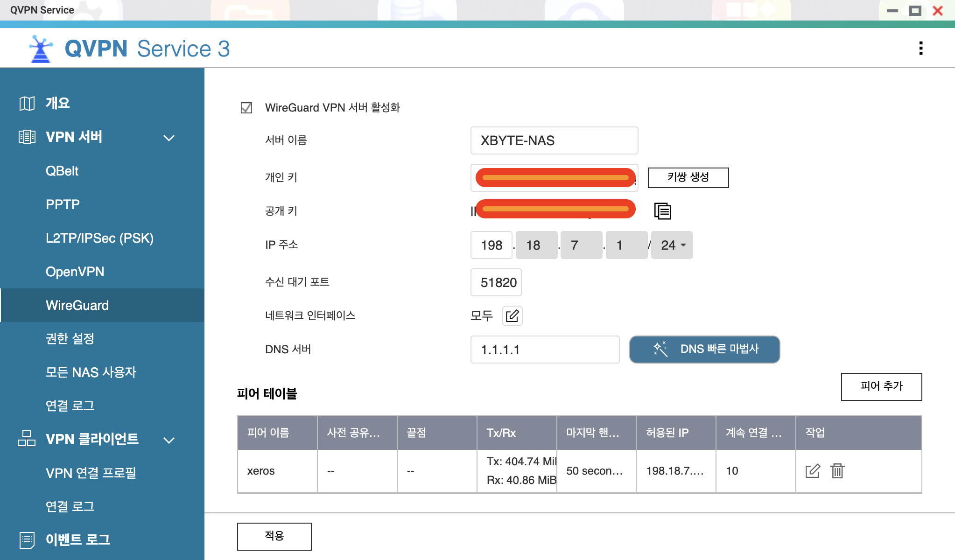Click the QVPN Service logo icon
This screenshot has height=560, width=955.
click(41, 49)
